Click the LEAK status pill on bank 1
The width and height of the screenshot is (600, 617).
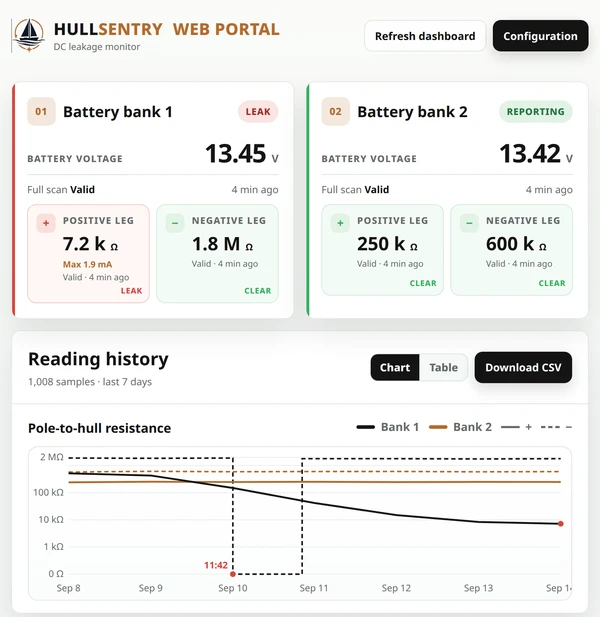click(258, 112)
